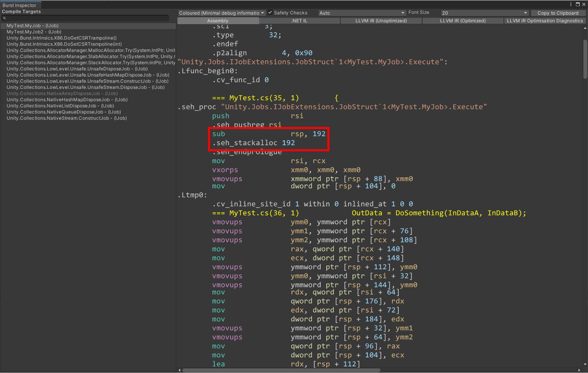Open the Font Size dropdown

484,13
